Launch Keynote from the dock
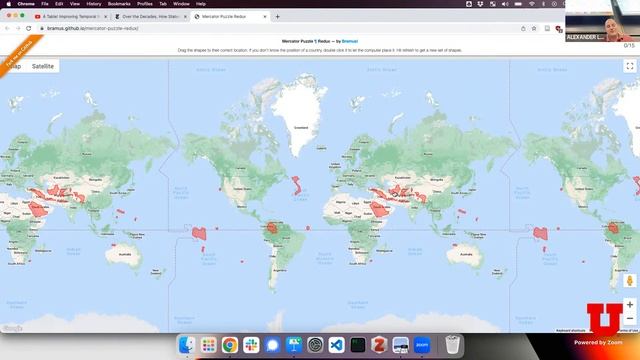640x360 pixels. 294,345
